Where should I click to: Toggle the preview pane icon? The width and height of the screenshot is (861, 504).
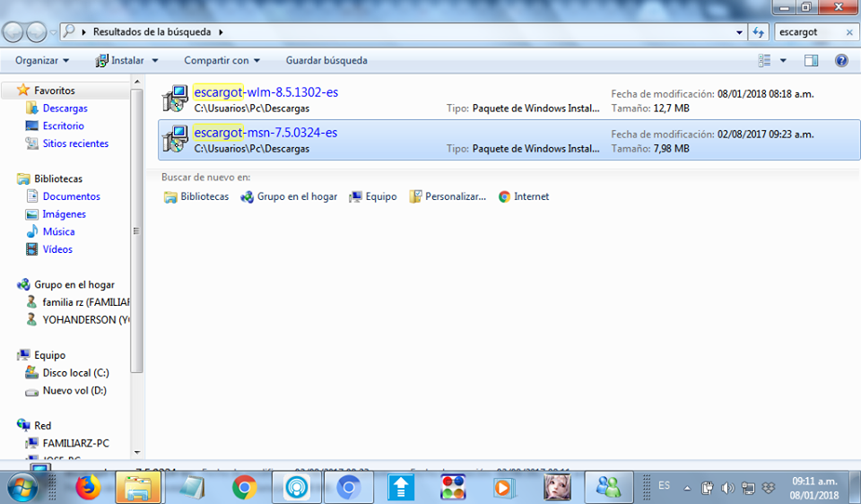click(x=811, y=60)
